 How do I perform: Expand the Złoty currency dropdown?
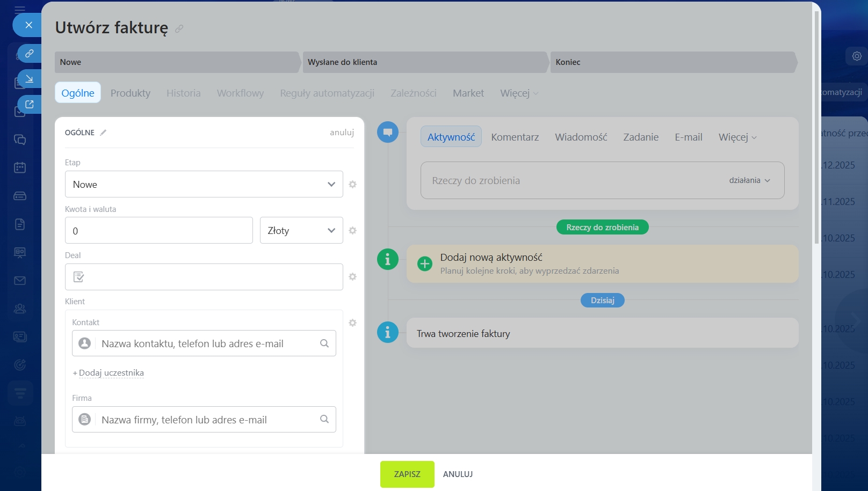coord(301,230)
